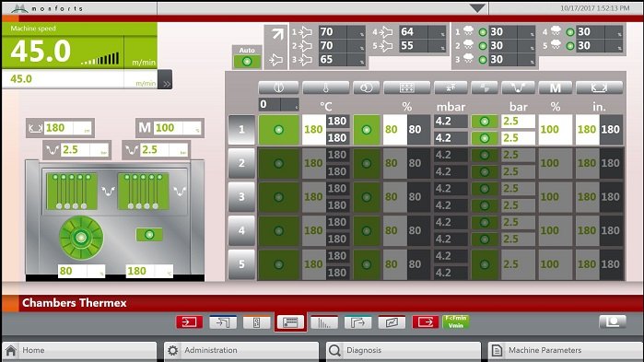Toggle the Auto mode green indicator
The image size is (644, 362).
pyautogui.click(x=247, y=62)
